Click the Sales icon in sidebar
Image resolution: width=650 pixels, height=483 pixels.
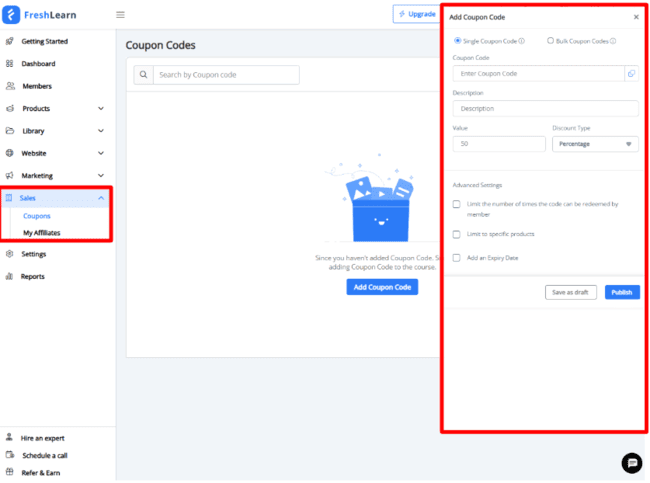(x=9, y=198)
